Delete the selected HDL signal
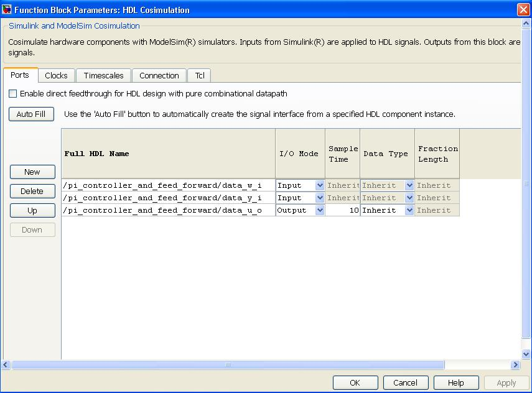Screen dimensions: 532x393 (x=32, y=191)
